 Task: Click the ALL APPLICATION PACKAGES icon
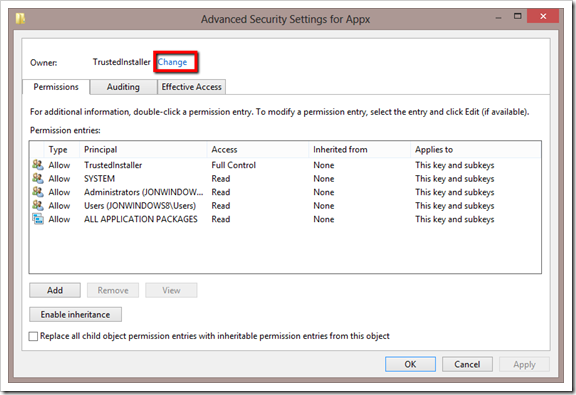[37, 219]
